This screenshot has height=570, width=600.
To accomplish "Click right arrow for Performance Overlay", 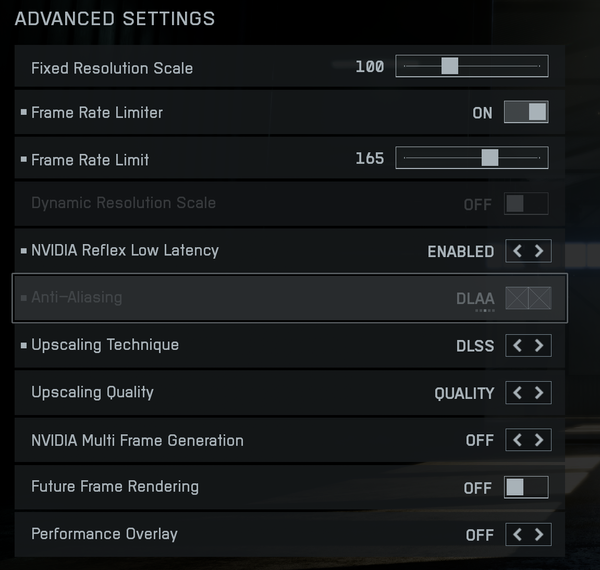I will [x=539, y=535].
